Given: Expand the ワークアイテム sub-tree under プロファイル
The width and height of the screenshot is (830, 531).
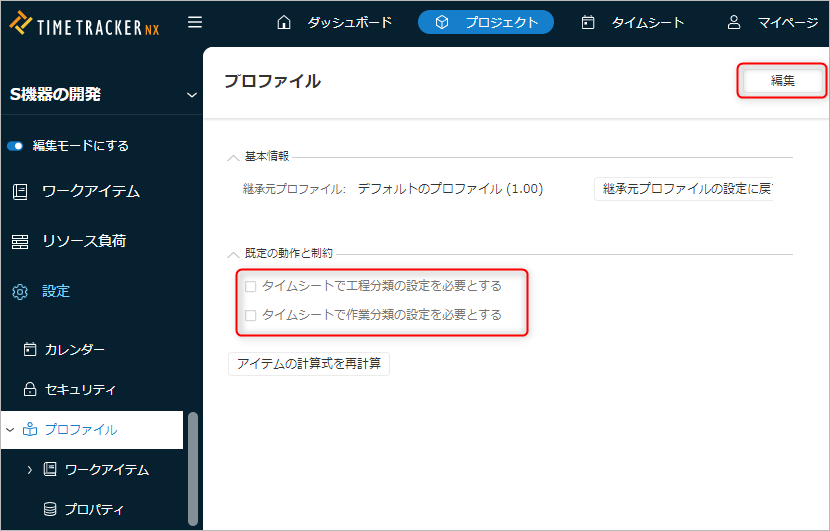Looking at the screenshot, I should click(x=30, y=469).
